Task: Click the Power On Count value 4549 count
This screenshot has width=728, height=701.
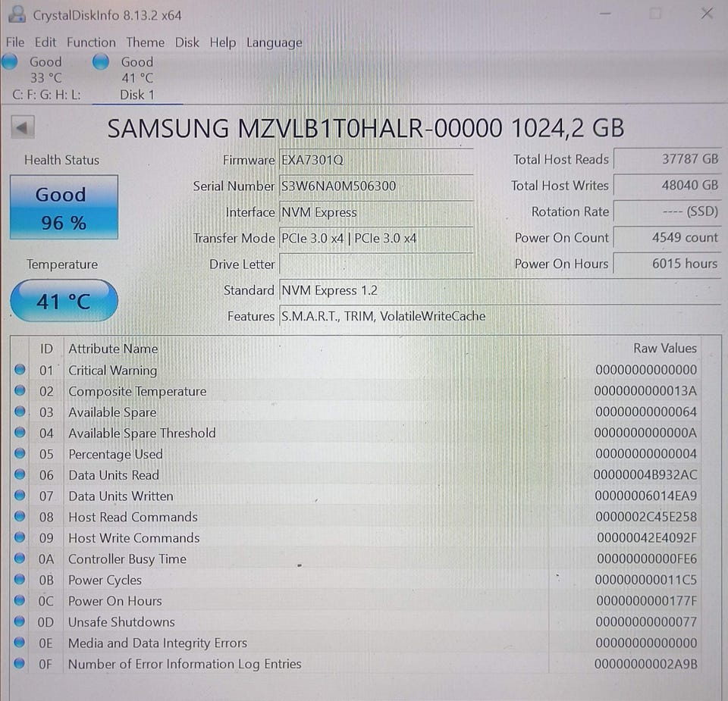Action: (x=667, y=237)
